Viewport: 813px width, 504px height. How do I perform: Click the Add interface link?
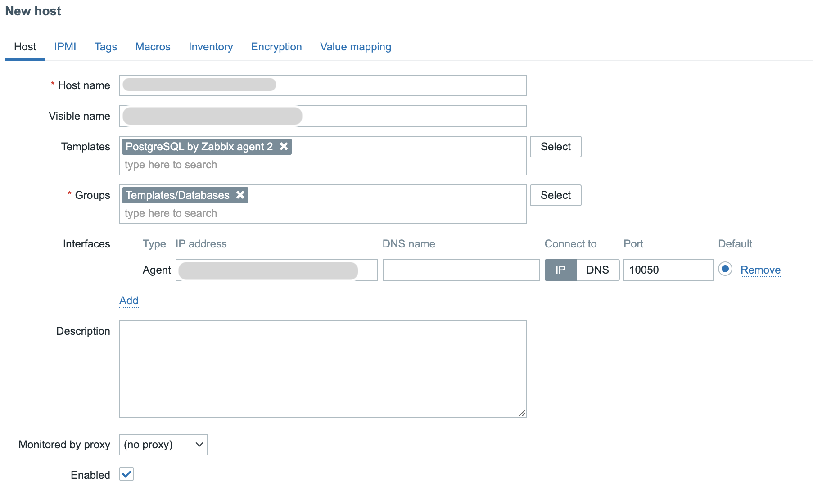pyautogui.click(x=129, y=301)
